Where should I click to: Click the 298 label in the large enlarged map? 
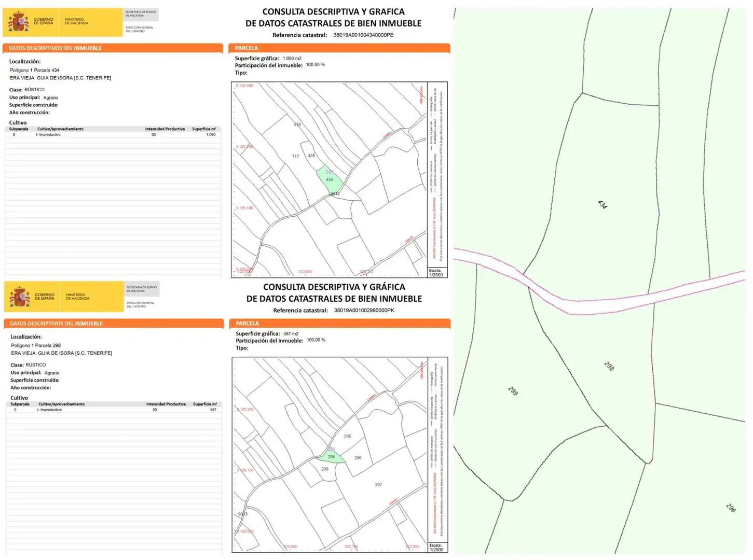pos(609,366)
